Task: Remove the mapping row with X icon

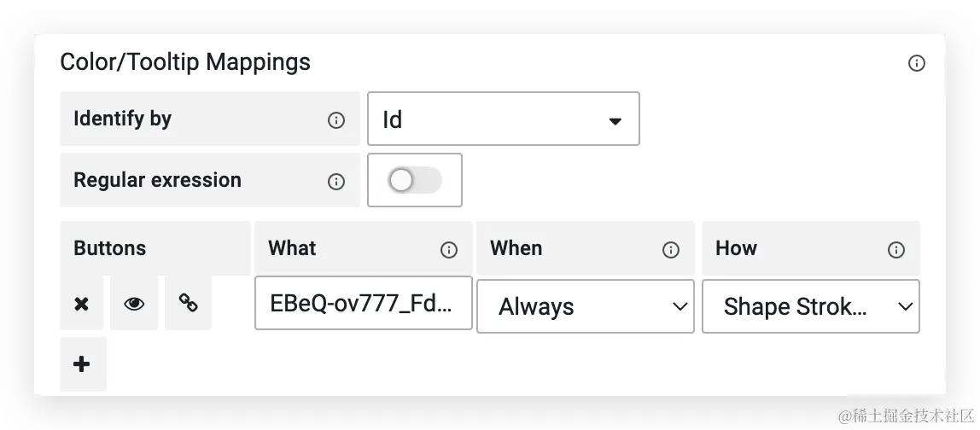Action: point(81,304)
